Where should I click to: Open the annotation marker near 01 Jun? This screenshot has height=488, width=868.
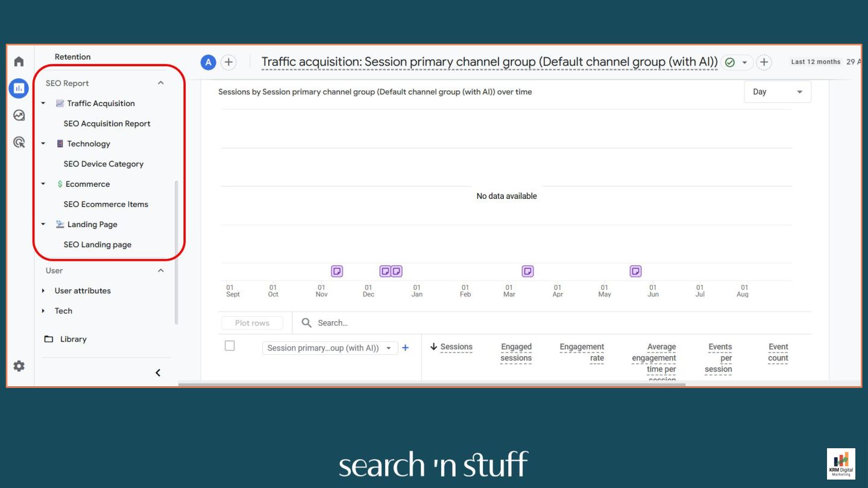(635, 271)
